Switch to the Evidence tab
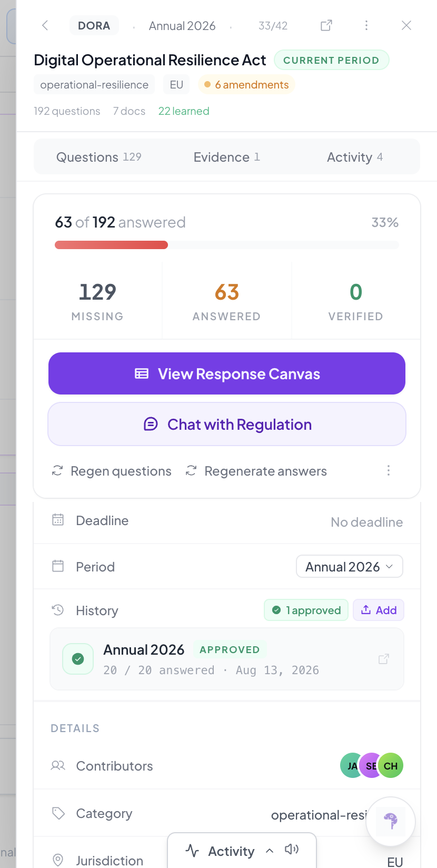This screenshot has width=437, height=868. 227,157
